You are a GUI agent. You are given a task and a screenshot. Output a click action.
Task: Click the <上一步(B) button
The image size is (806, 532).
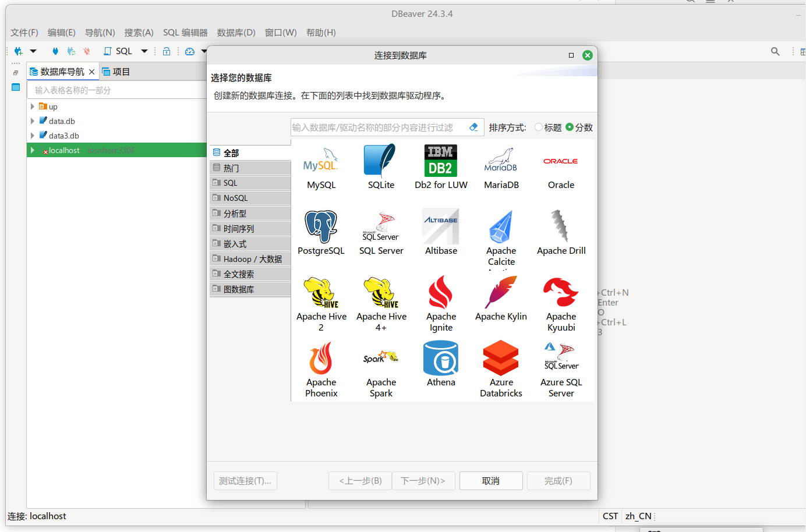pos(360,481)
